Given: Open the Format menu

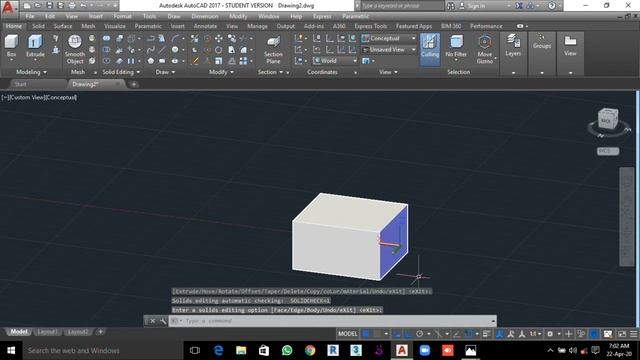Looking at the screenshot, I should (x=122, y=16).
